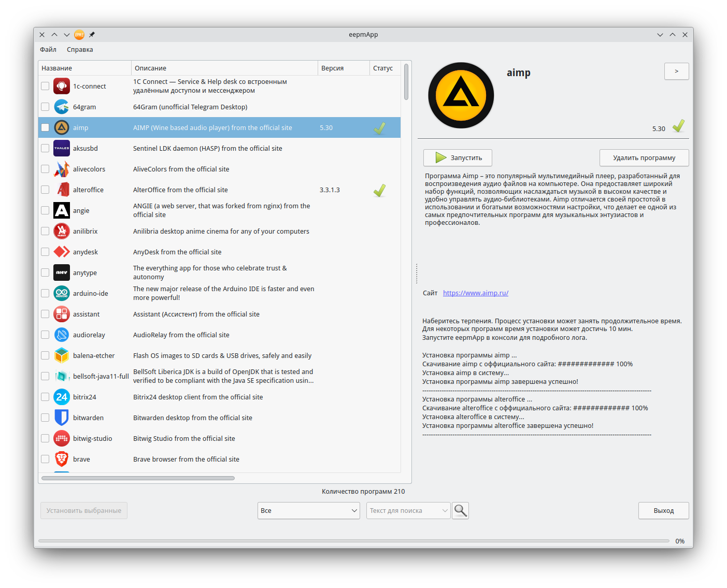The height and width of the screenshot is (588, 727).
Task: Click the Запустить button
Action: [458, 158]
